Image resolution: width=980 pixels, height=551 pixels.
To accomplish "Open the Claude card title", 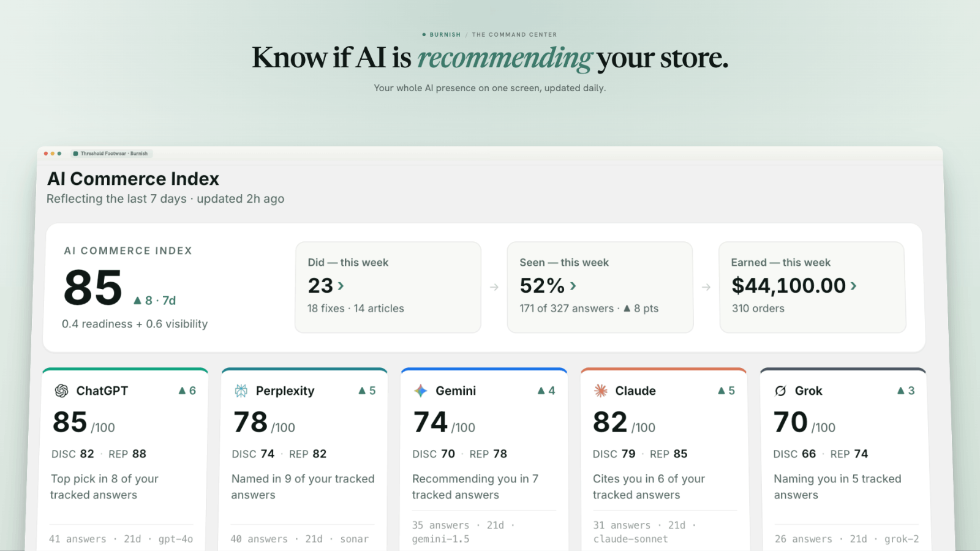I will (635, 391).
